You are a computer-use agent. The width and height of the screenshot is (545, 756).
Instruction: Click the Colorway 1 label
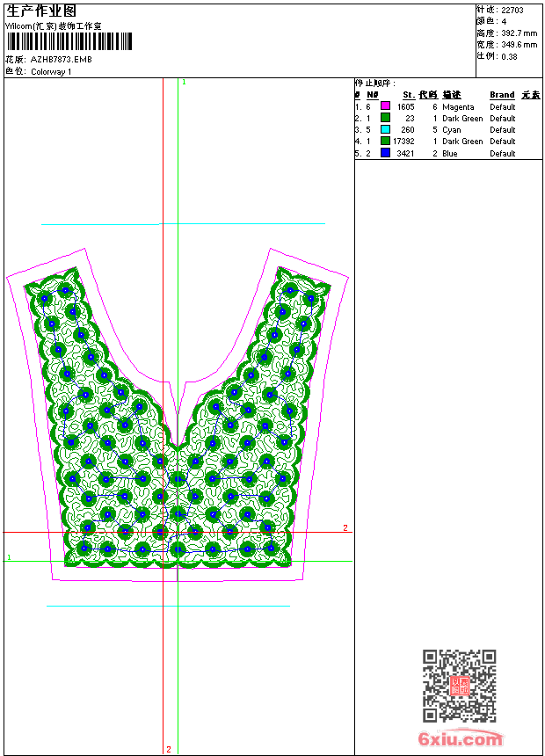(x=51, y=72)
